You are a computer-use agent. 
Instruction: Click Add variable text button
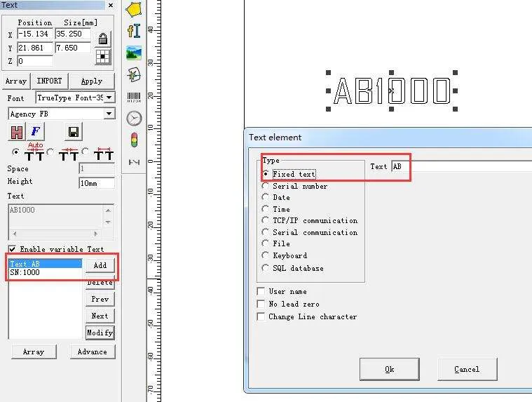100,265
